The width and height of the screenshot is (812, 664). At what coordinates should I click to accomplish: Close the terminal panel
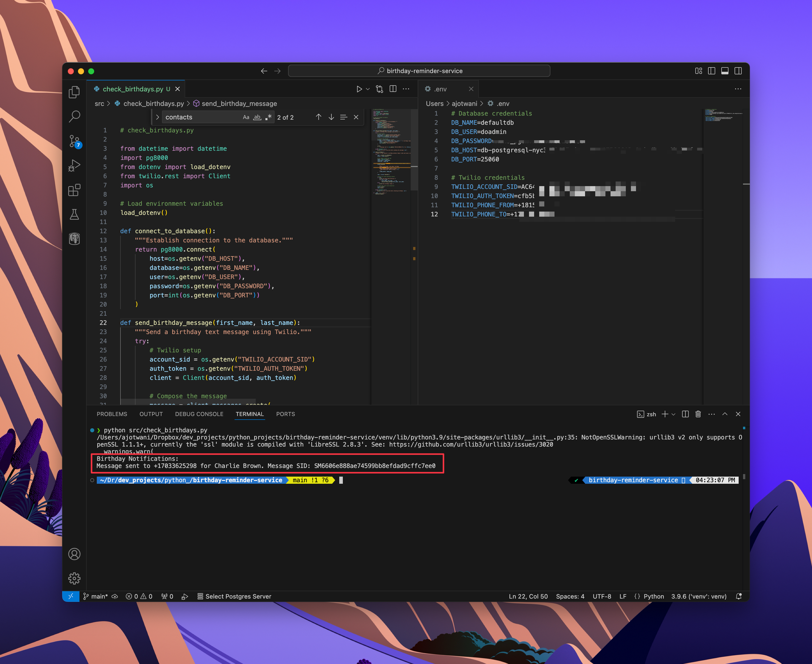738,414
